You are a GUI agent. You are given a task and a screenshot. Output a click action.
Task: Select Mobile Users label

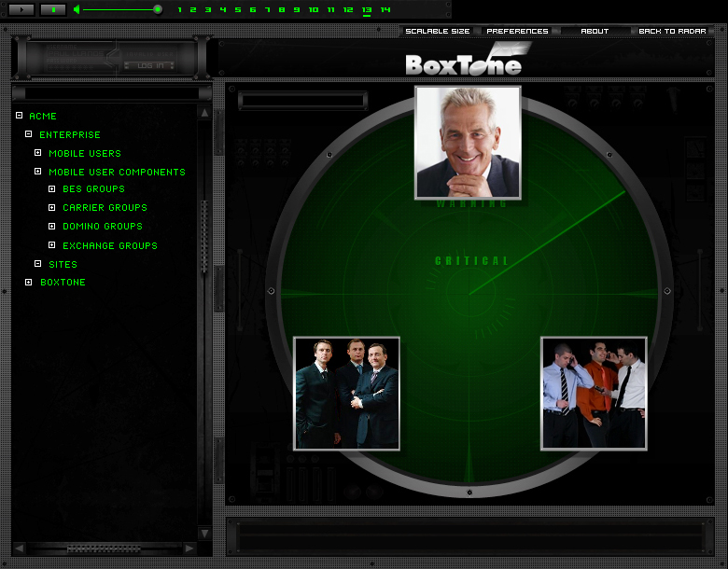[85, 153]
